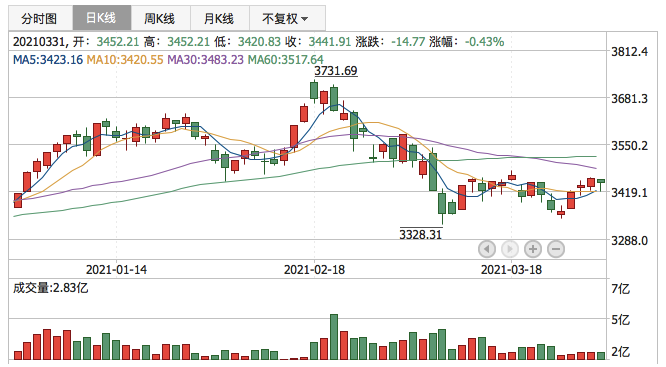Screen dimensions: 666x367
Task: Zoom out with the minus icon
Action: (556, 249)
